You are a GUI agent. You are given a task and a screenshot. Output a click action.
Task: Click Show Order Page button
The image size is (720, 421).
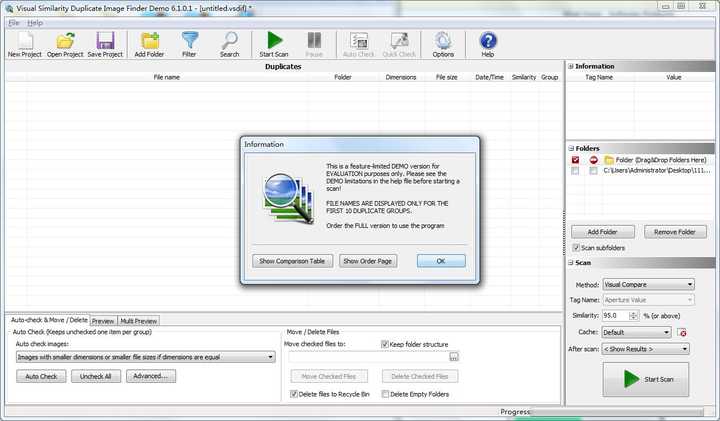[368, 261]
